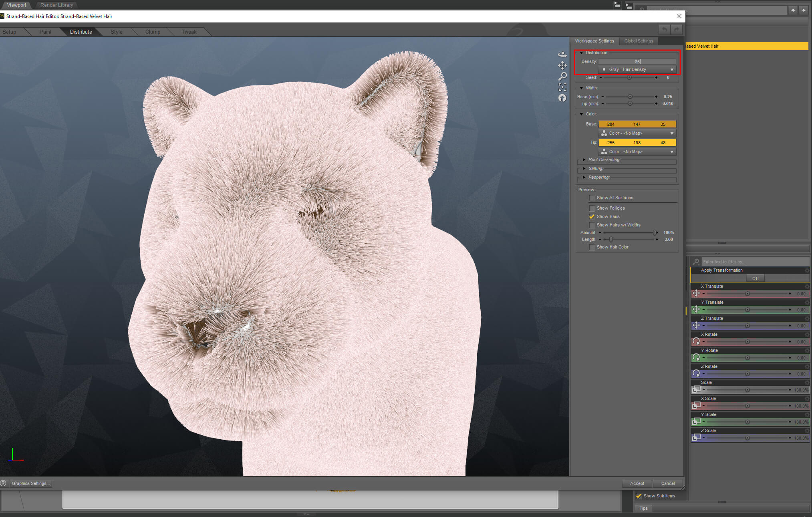Select the pan view tool
The image size is (812, 517).
click(562, 65)
